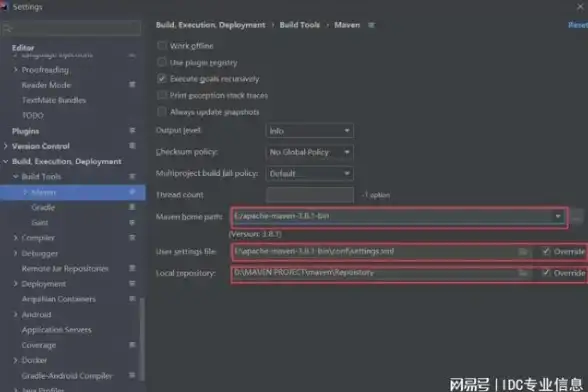Image resolution: width=588 pixels, height=392 pixels.
Task: Enable Print exception stack traces
Action: coord(162,95)
